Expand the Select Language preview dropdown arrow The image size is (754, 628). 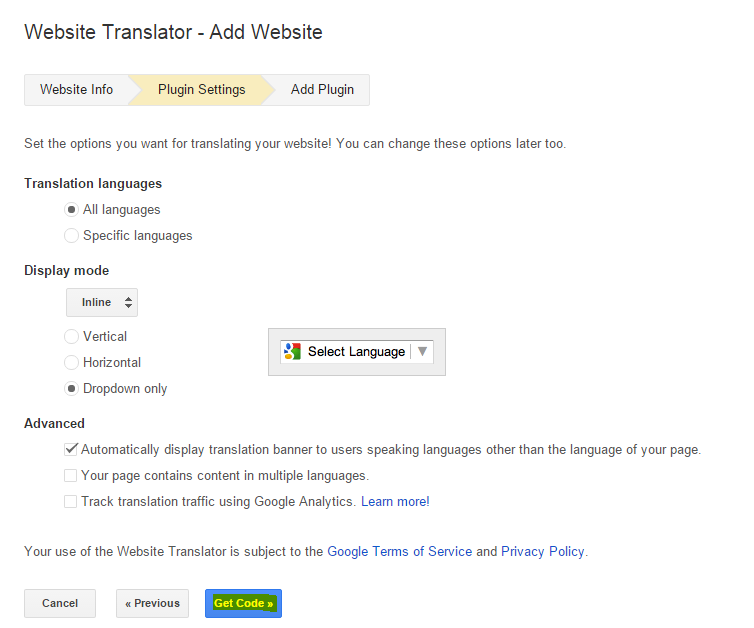(422, 352)
